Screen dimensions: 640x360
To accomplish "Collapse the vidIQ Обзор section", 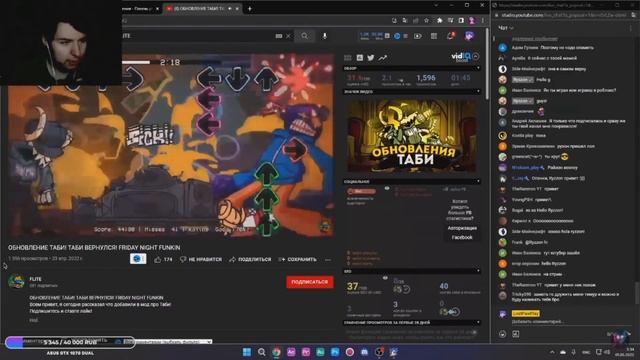I will [478, 68].
